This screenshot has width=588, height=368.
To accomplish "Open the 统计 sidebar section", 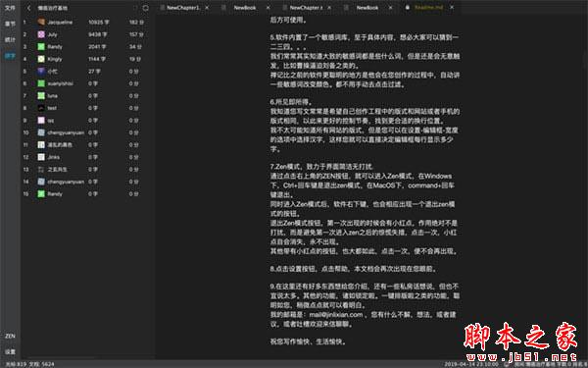I will tap(10, 40).
